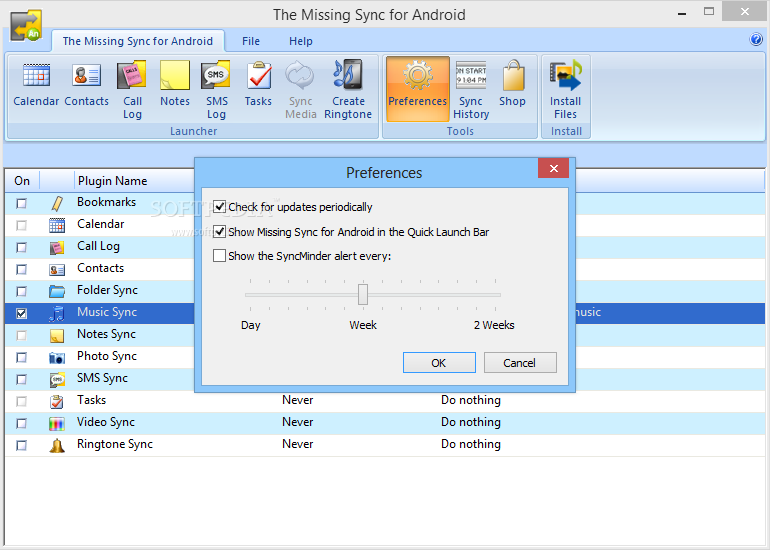Click the On column header

(22, 181)
